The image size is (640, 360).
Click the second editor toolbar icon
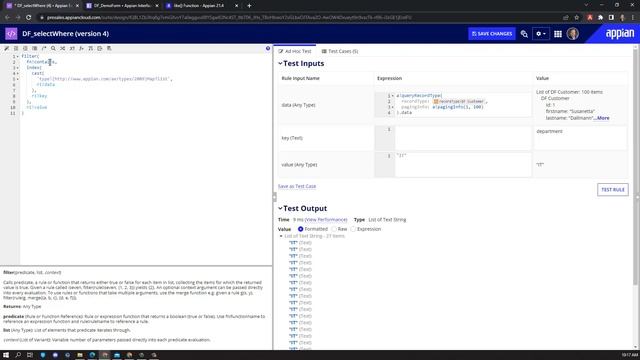click(x=16, y=48)
